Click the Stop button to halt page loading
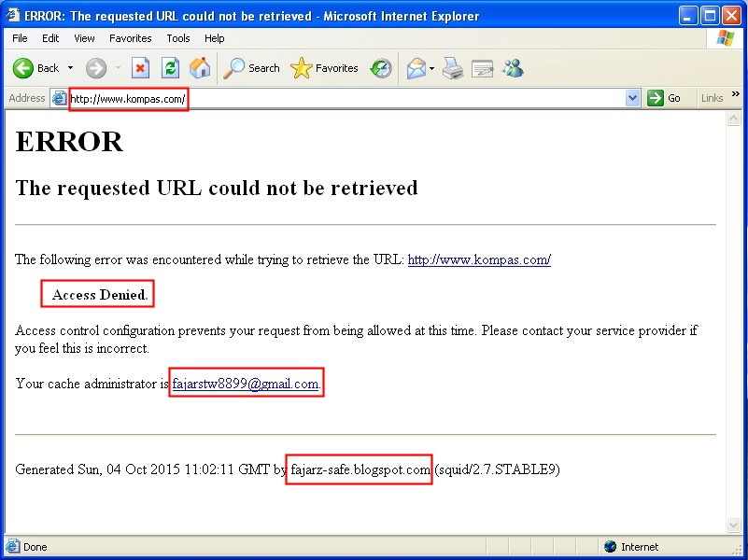 (x=142, y=68)
